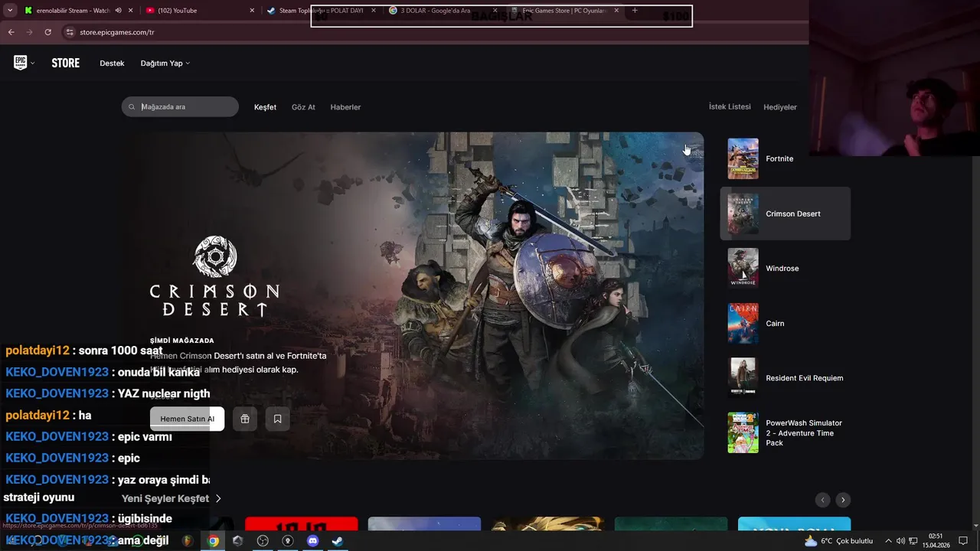This screenshot has height=551, width=980.
Task: Click the Crimson Desert logo in the banner
Action: 214,276
